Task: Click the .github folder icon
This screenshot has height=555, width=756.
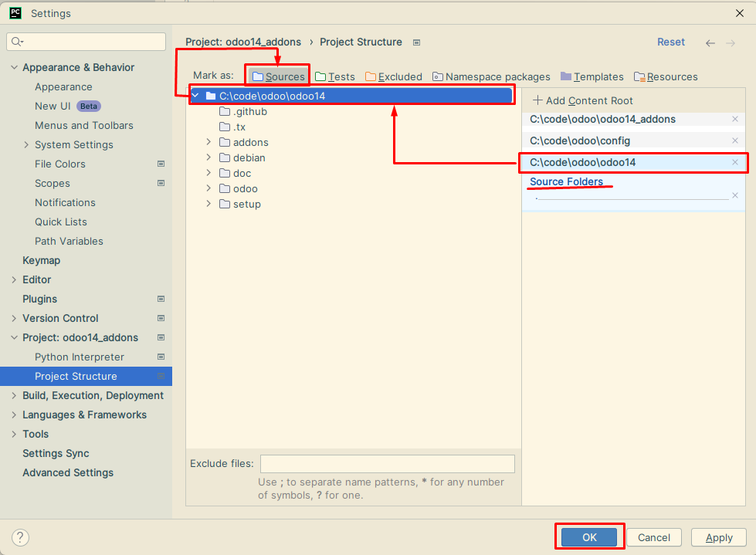Action: (x=225, y=111)
